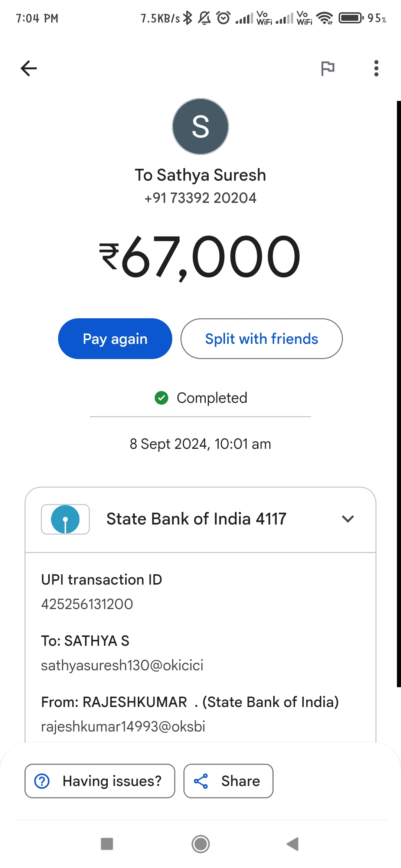Expand the State Bank of India chevron

click(348, 519)
